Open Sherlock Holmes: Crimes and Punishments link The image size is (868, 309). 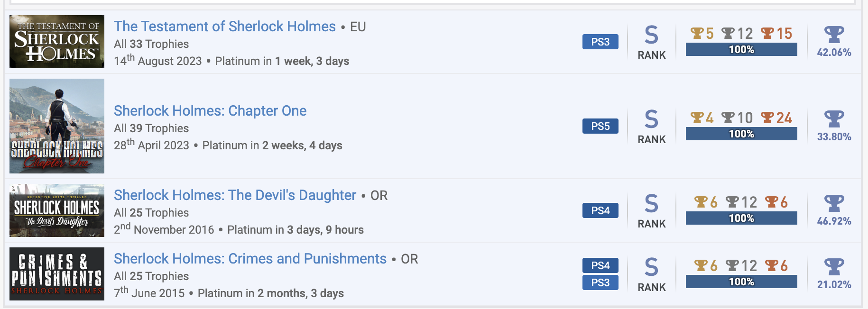tap(250, 259)
